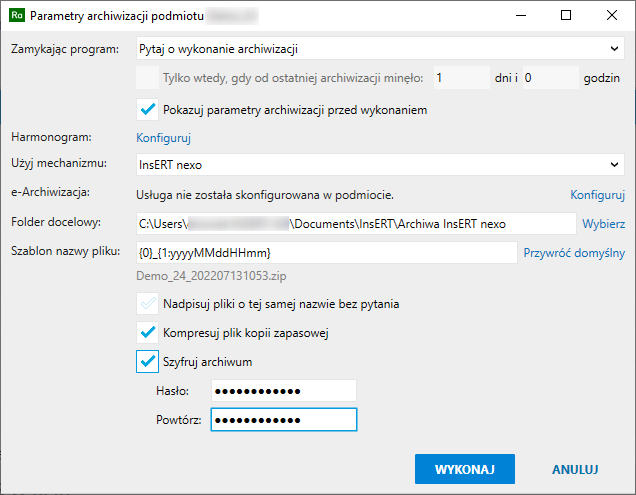Toggle 'Tylko wtedy, gdy od ostatniej archiwizacji' checkbox
The height and width of the screenshot is (495, 636).
[x=147, y=78]
